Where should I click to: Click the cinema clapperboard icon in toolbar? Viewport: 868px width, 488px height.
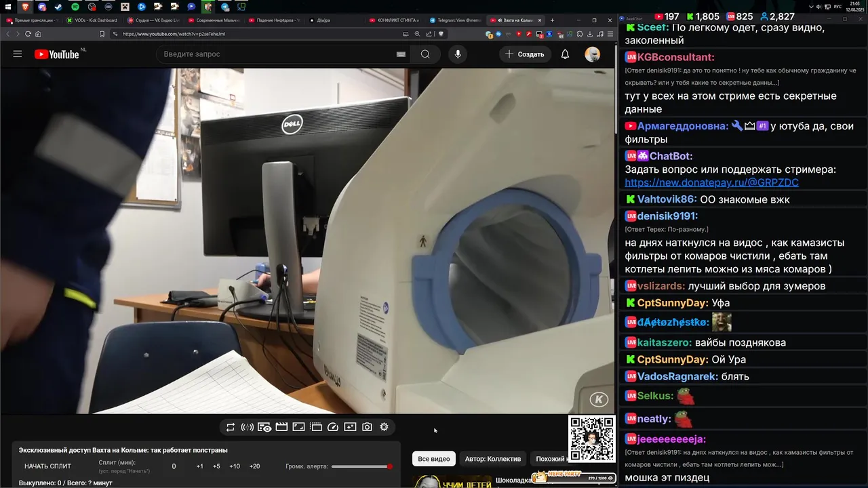click(281, 427)
